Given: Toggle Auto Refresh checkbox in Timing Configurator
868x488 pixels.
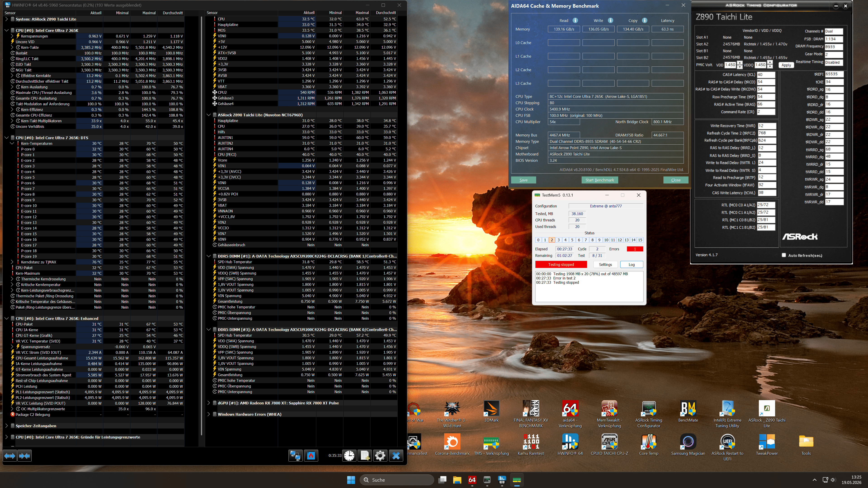Looking at the screenshot, I should (x=784, y=255).
